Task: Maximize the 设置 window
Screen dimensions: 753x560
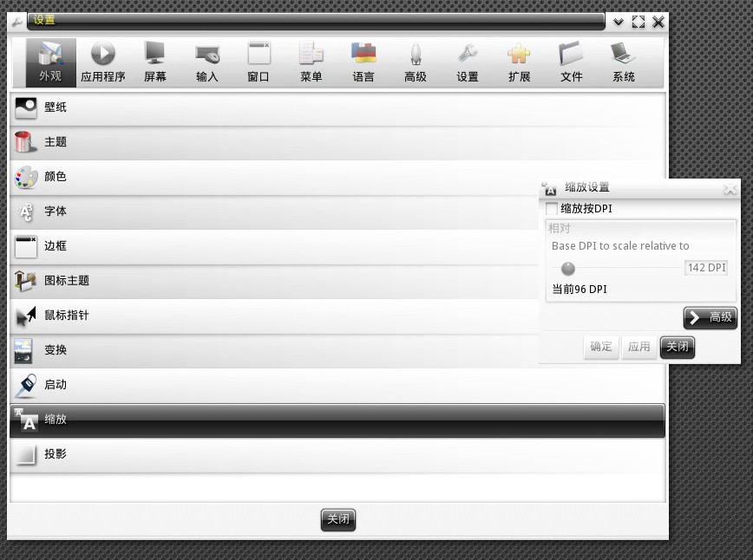Action: click(638, 22)
